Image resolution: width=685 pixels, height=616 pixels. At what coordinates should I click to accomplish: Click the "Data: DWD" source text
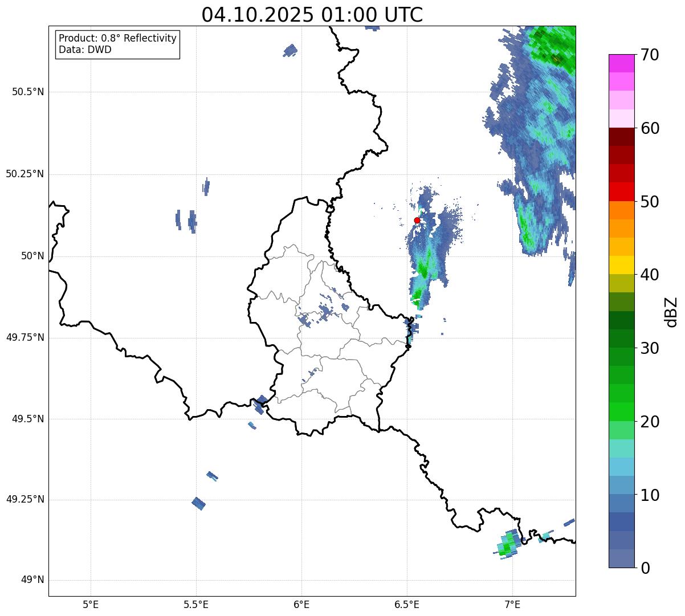(x=85, y=50)
